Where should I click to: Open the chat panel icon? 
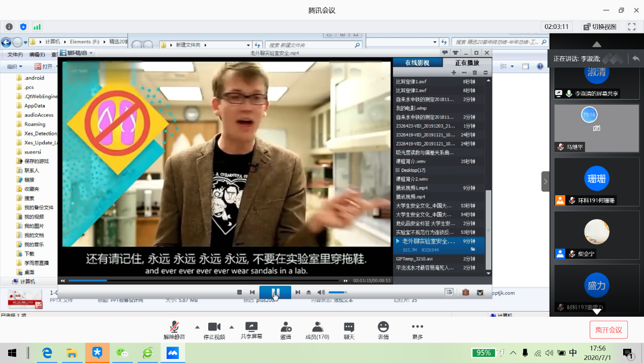point(349,327)
